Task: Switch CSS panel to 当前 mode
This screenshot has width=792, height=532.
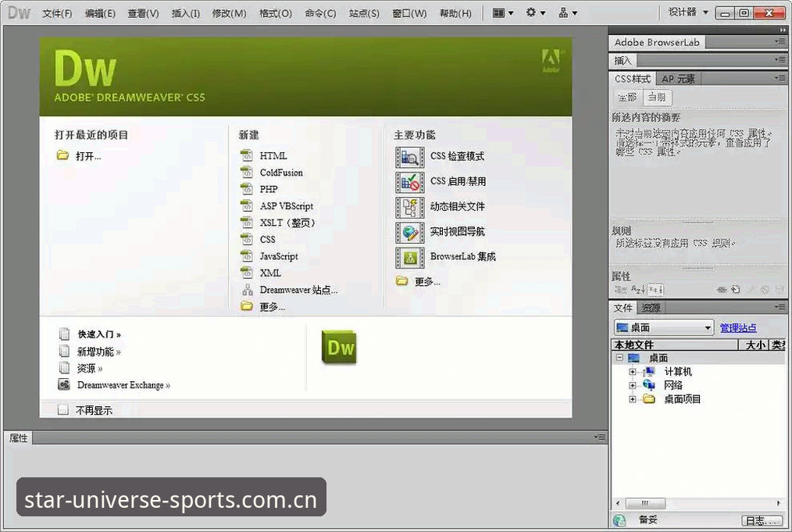Action: tap(657, 97)
